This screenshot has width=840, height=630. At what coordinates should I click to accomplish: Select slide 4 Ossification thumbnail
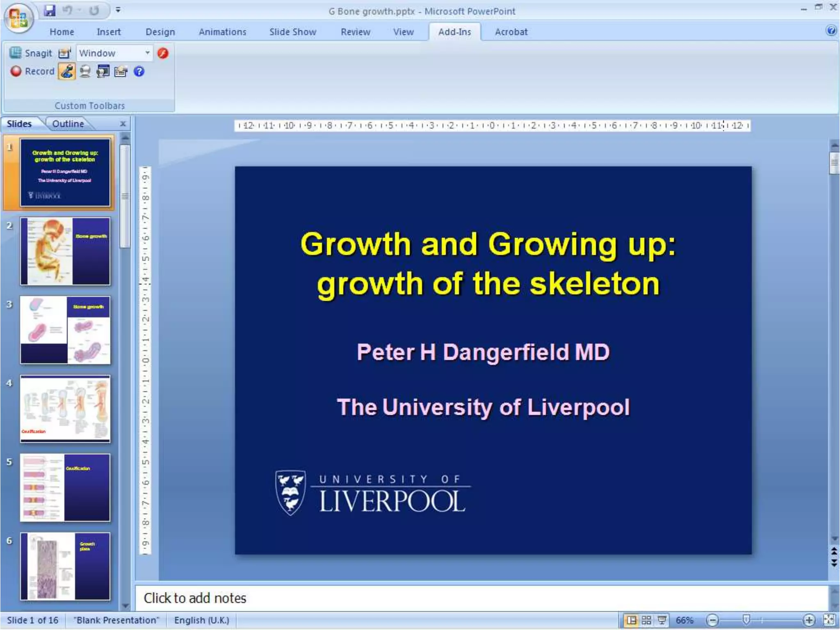click(65, 409)
